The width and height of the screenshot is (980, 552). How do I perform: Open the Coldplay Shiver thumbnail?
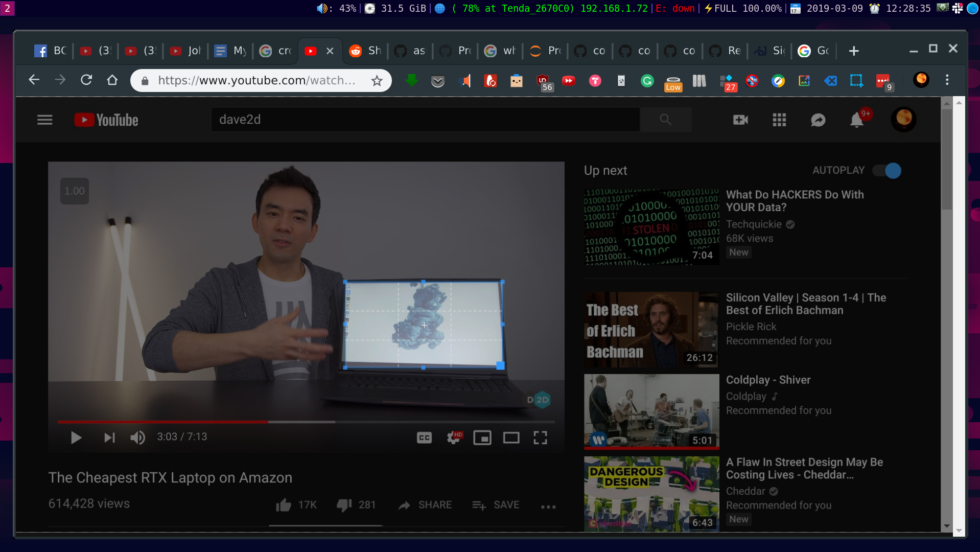click(x=651, y=412)
